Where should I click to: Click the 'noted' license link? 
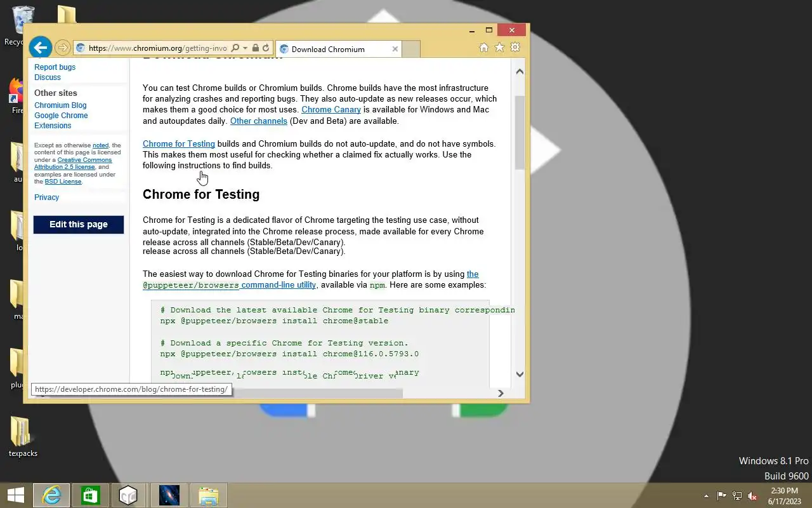(x=100, y=145)
